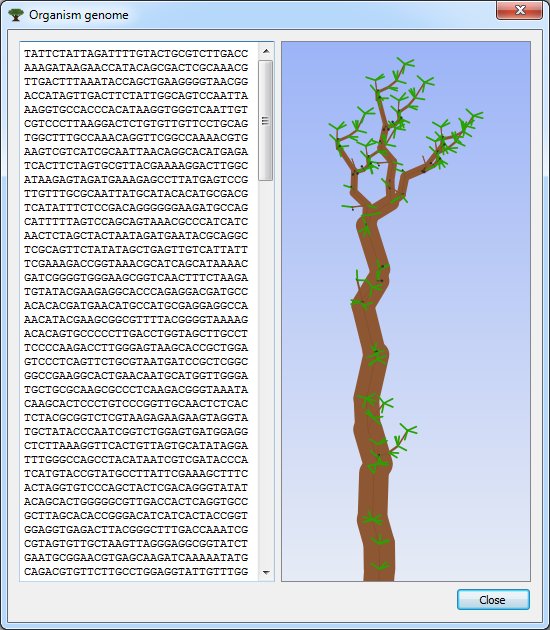Image resolution: width=550 pixels, height=630 pixels.
Task: Click the genome scrollbar's down arrow
Action: [x=266, y=572]
